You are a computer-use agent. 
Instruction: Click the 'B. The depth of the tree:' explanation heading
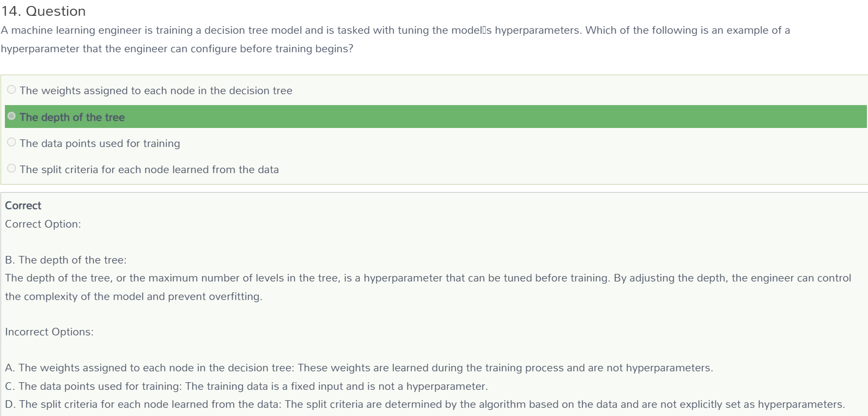click(x=66, y=260)
